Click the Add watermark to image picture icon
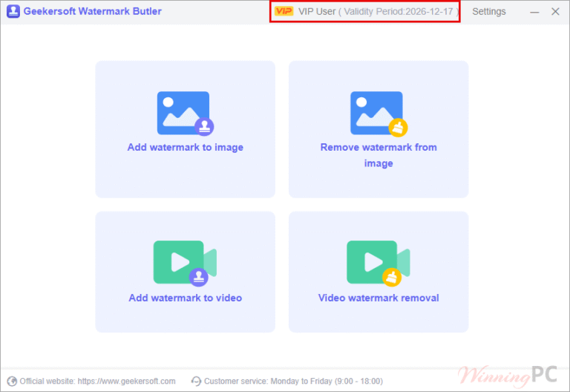 [x=185, y=114]
